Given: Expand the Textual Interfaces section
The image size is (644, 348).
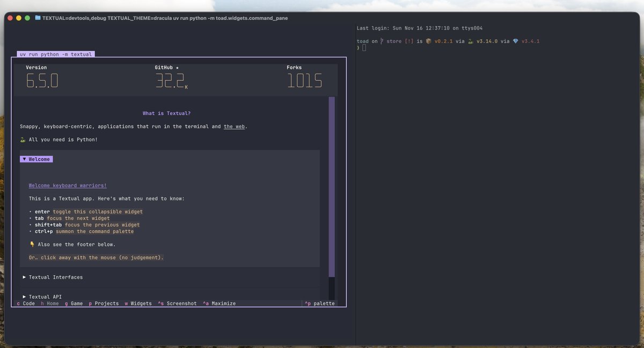Looking at the screenshot, I should click(x=53, y=277).
